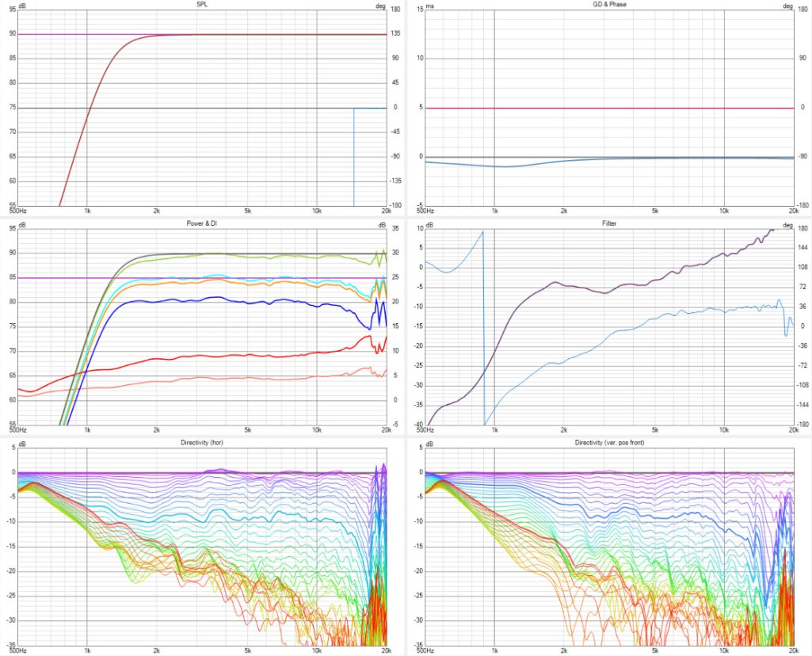Select the bright red curve in Power & DI
This screenshot has height=656, width=812.
[238, 357]
